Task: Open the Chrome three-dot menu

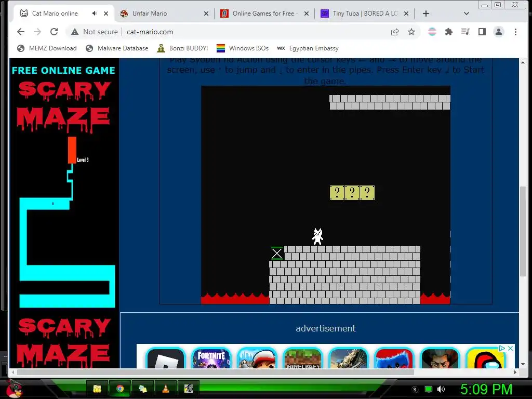Action: (515, 32)
